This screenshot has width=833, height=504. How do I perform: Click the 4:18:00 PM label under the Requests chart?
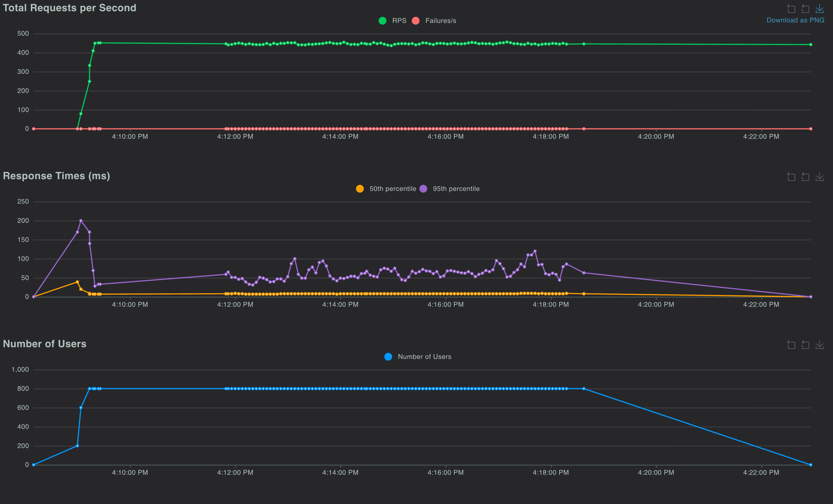point(551,136)
